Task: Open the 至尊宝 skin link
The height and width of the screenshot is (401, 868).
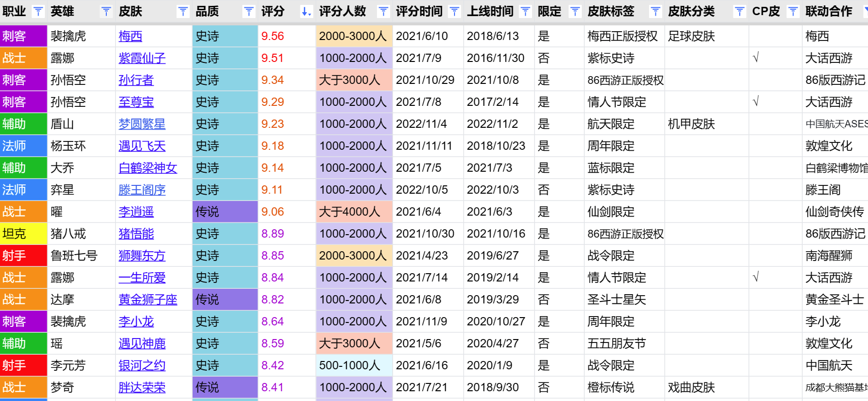Action: (136, 102)
